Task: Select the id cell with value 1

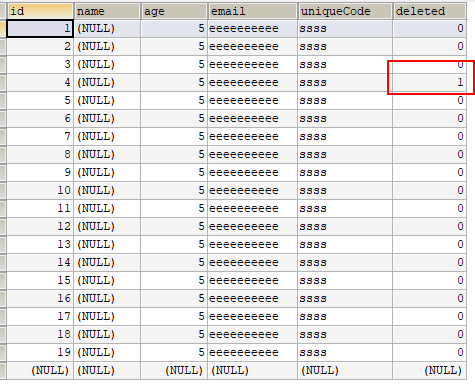Action: coord(40,28)
